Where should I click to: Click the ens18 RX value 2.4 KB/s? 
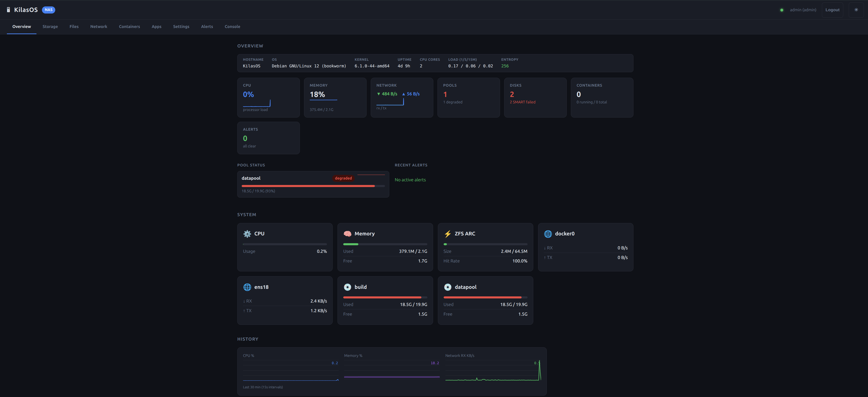(318, 301)
